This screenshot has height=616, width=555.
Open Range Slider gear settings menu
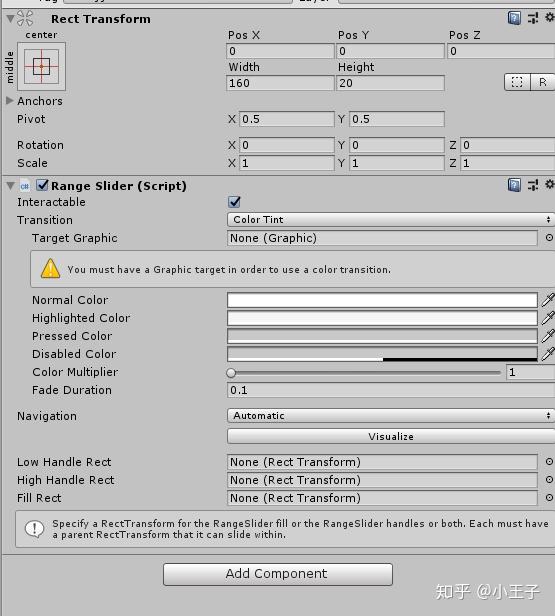550,184
